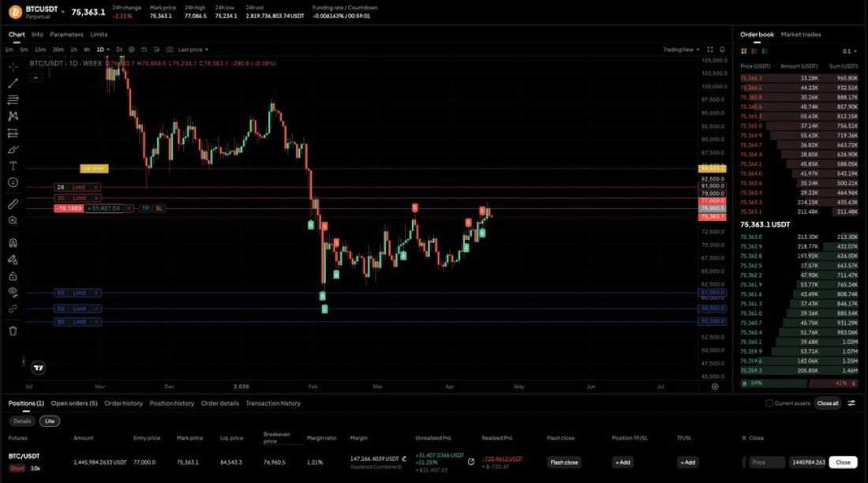Image resolution: width=868 pixels, height=483 pixels.
Task: Click the Flash close button
Action: 564,462
